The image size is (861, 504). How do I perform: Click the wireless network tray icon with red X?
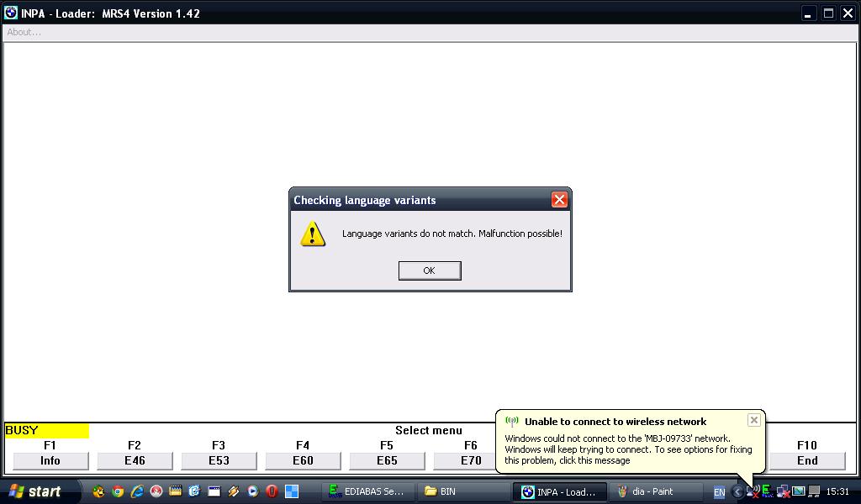pos(753,491)
